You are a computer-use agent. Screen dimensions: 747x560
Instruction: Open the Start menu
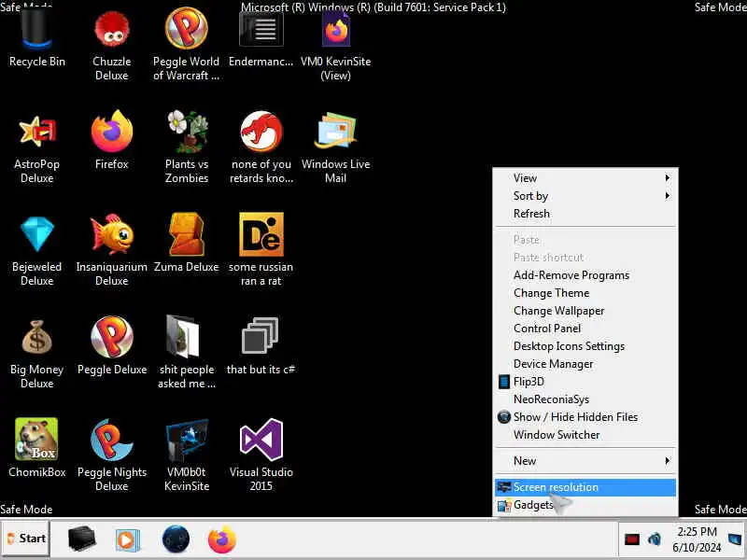tap(26, 539)
